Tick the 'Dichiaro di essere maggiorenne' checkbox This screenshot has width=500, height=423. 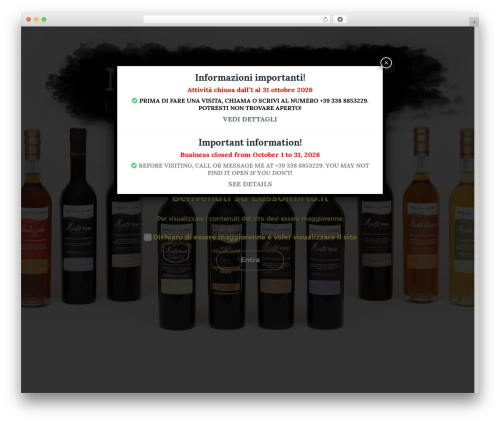click(x=148, y=237)
